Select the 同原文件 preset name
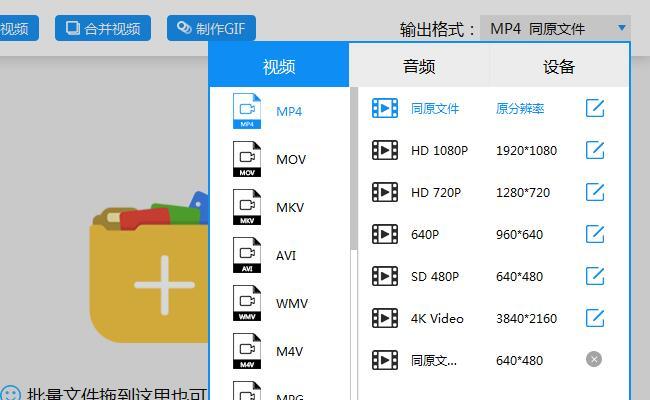Image resolution: width=650 pixels, height=400 pixels. [x=435, y=109]
